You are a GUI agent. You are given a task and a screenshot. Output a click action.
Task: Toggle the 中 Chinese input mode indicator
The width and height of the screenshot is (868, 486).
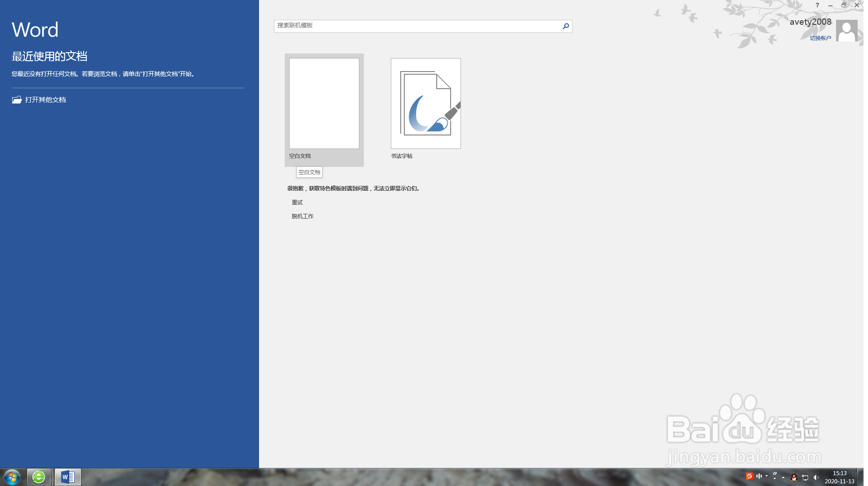(x=759, y=477)
